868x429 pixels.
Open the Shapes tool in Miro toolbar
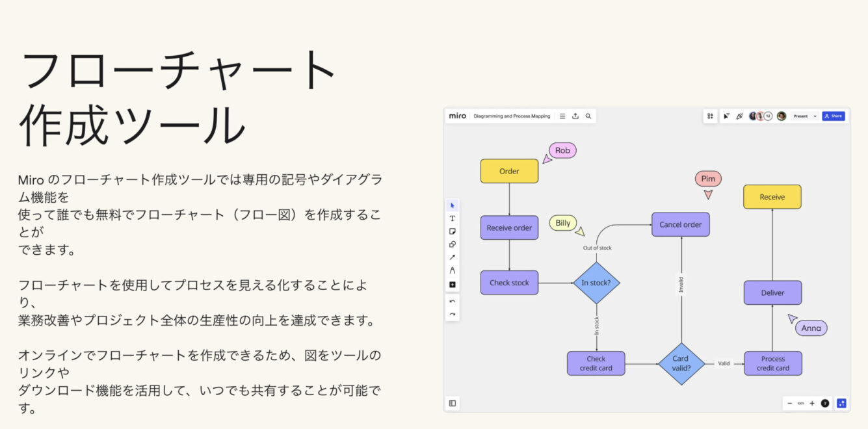point(453,244)
